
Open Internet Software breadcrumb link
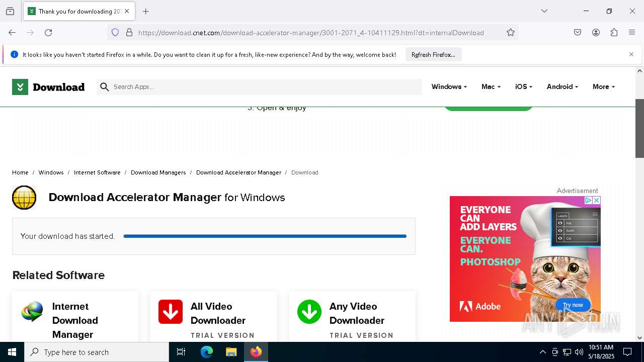click(97, 172)
